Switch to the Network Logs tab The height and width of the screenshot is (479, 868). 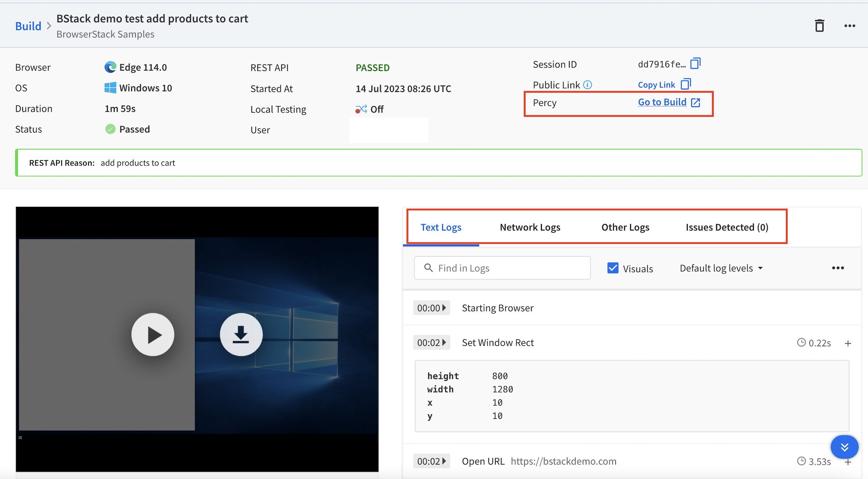[530, 227]
